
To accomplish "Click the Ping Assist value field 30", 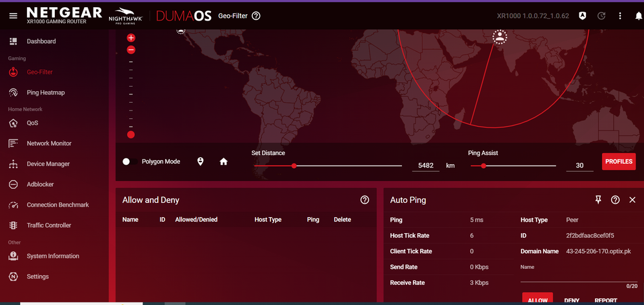I will coord(579,165).
